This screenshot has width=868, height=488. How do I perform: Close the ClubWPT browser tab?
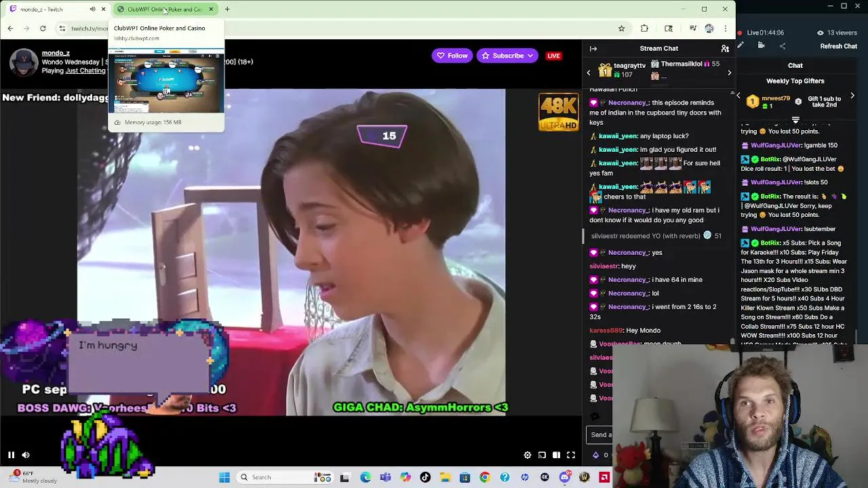click(x=211, y=9)
